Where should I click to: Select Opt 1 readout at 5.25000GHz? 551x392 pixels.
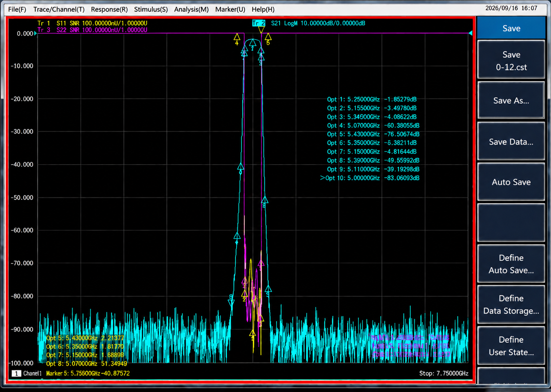click(372, 99)
